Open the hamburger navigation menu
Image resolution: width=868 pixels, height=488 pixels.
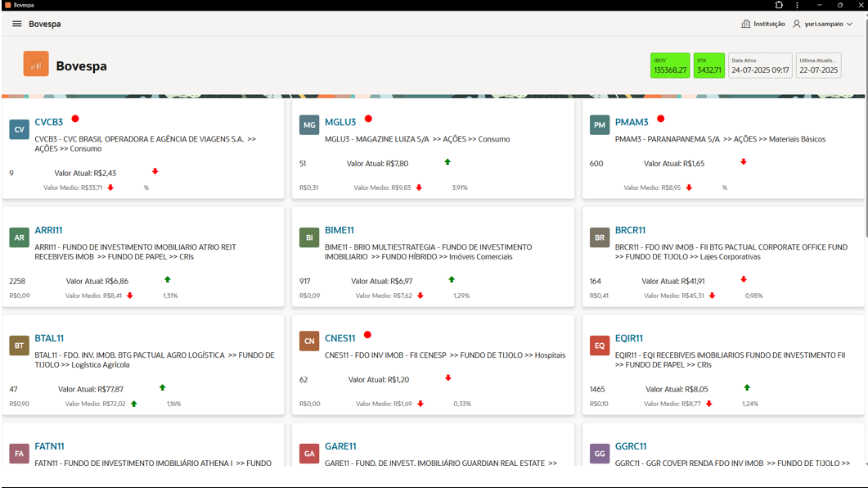coord(17,24)
